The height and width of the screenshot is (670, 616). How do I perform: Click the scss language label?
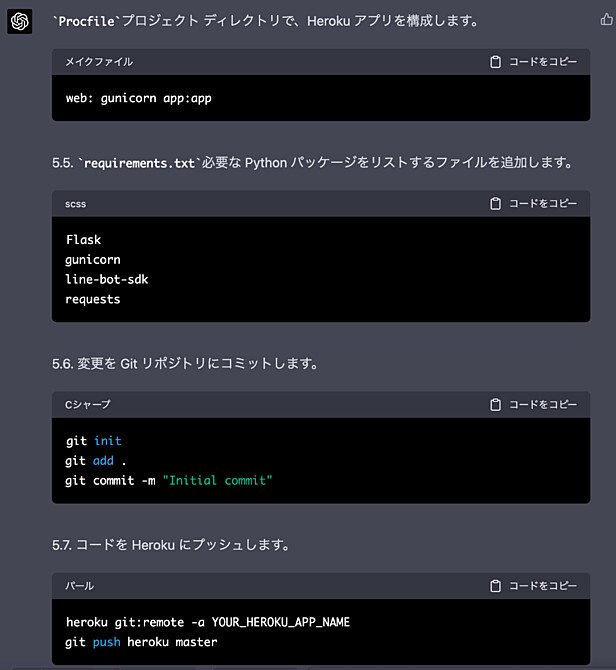(x=76, y=204)
